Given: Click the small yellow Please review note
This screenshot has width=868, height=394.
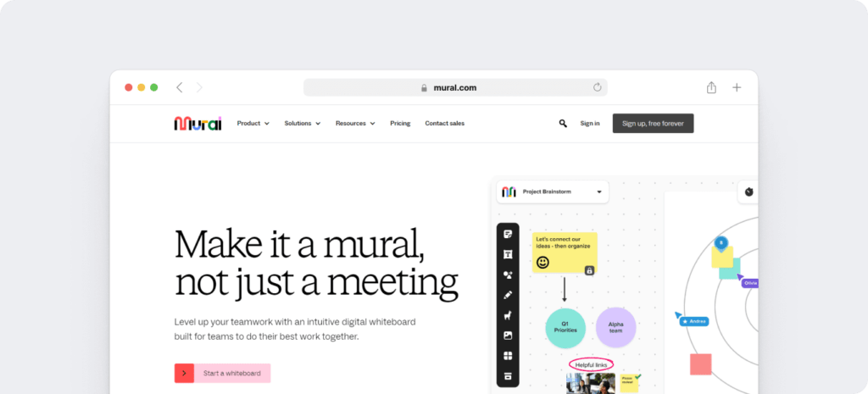Looking at the screenshot, I should point(629,384).
